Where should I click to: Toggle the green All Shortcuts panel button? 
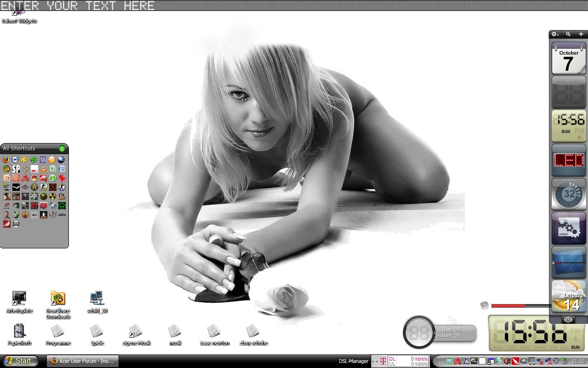pos(62,149)
